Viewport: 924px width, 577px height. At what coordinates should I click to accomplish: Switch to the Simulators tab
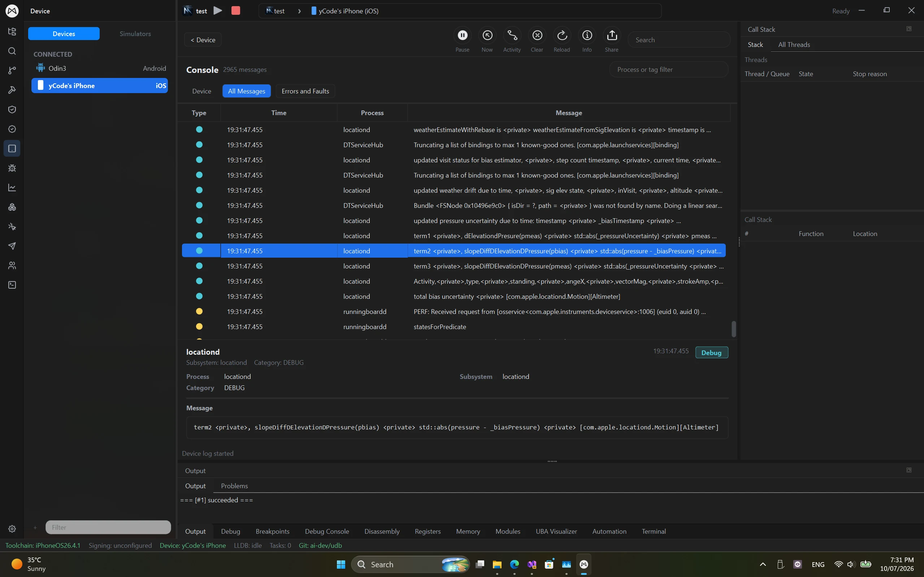[135, 34]
